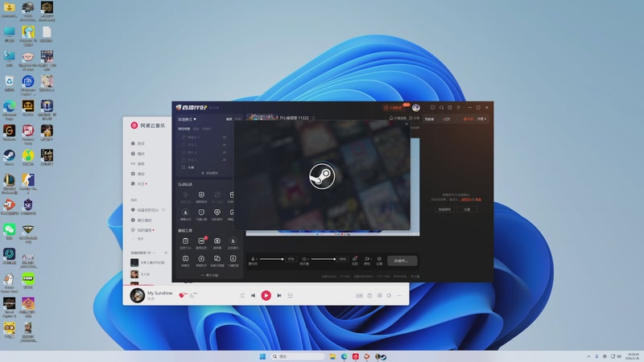Click the 97% microphone value field
Image resolution: width=644 pixels, height=362 pixels.
pyautogui.click(x=291, y=259)
